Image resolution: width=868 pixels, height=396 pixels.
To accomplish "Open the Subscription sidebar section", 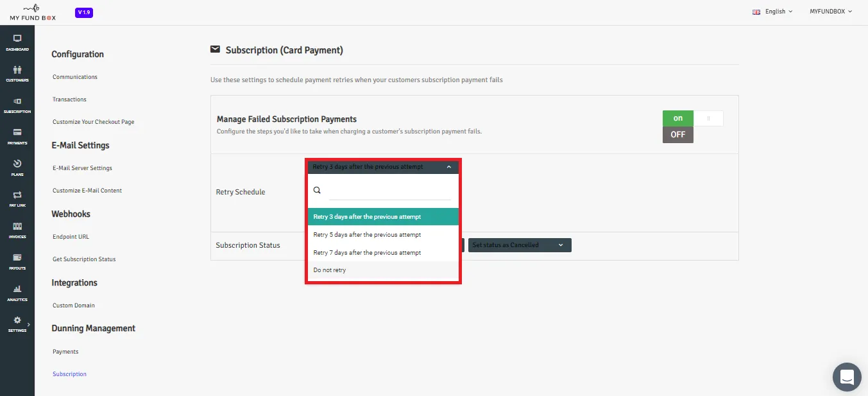I will coord(17,105).
